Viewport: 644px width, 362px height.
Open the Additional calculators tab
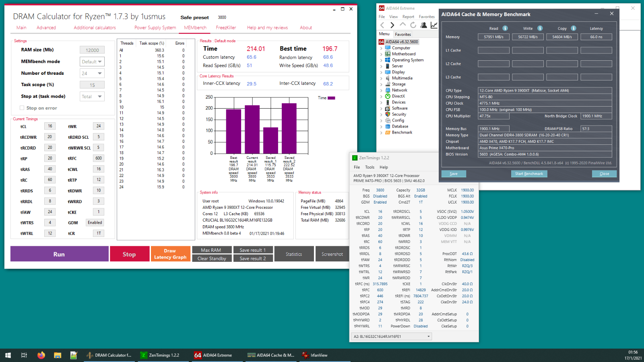click(x=95, y=28)
